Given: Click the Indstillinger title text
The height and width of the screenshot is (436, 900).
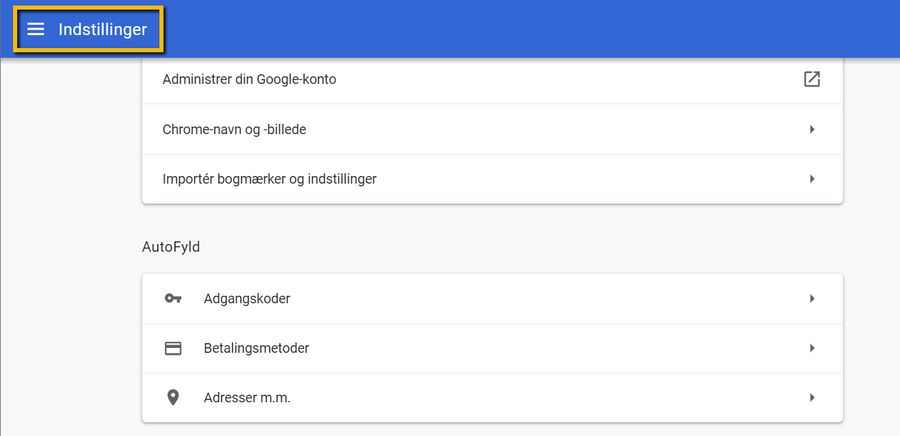Looking at the screenshot, I should click(103, 29).
